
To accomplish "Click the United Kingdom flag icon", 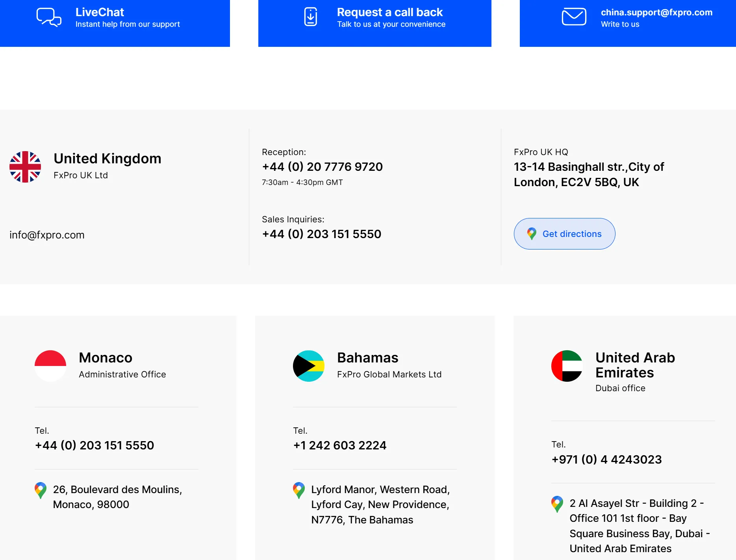I will [25, 167].
